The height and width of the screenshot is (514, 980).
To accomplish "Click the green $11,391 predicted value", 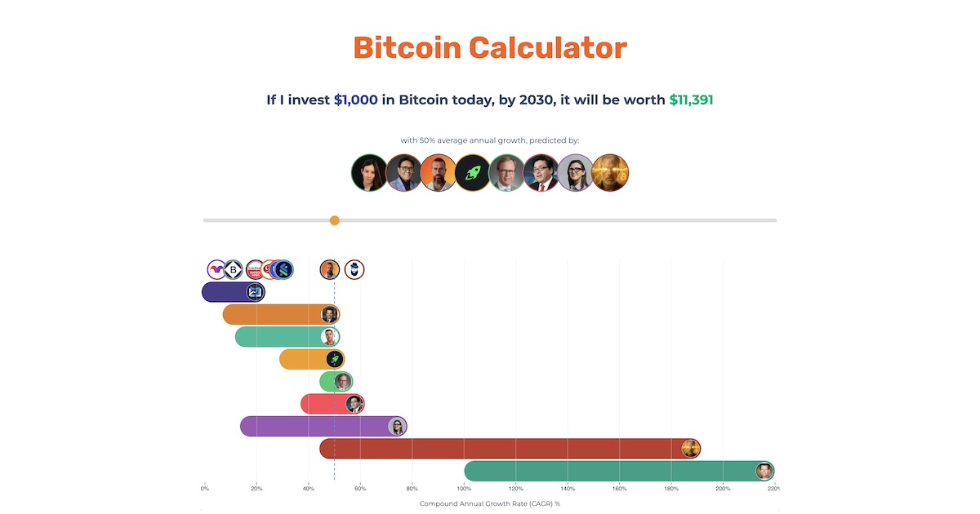I will [x=690, y=99].
